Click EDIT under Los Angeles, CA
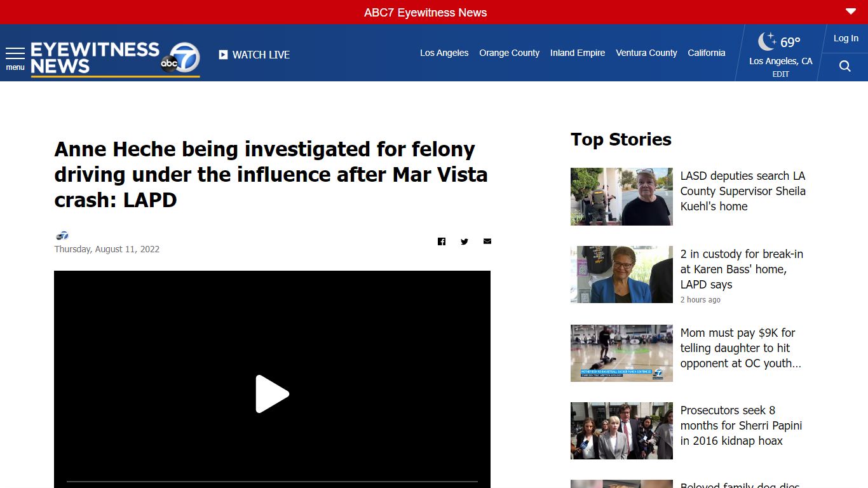The image size is (868, 488). (780, 74)
